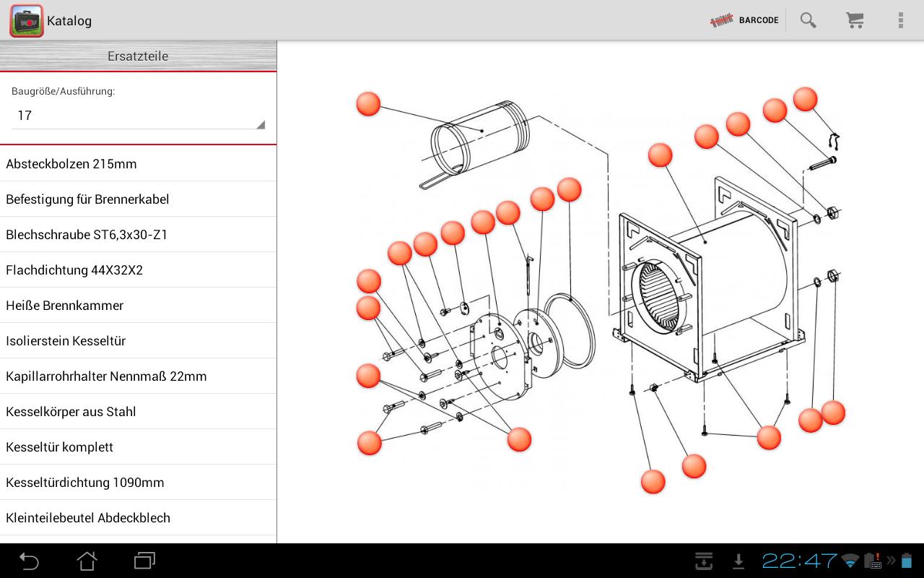Click the Ersatzteile panel header
This screenshot has height=578, width=924.
tap(138, 56)
